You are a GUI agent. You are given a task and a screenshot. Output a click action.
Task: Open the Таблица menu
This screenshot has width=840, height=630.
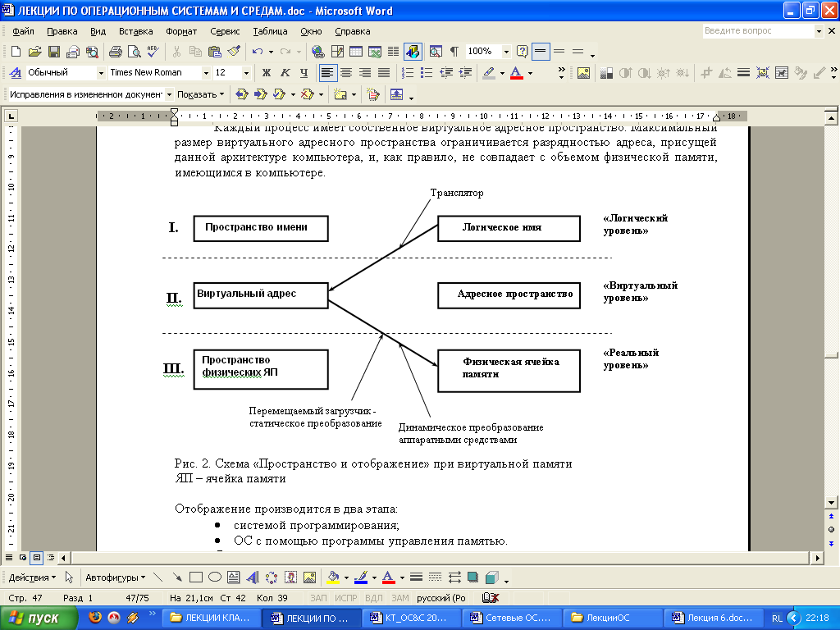tap(270, 32)
